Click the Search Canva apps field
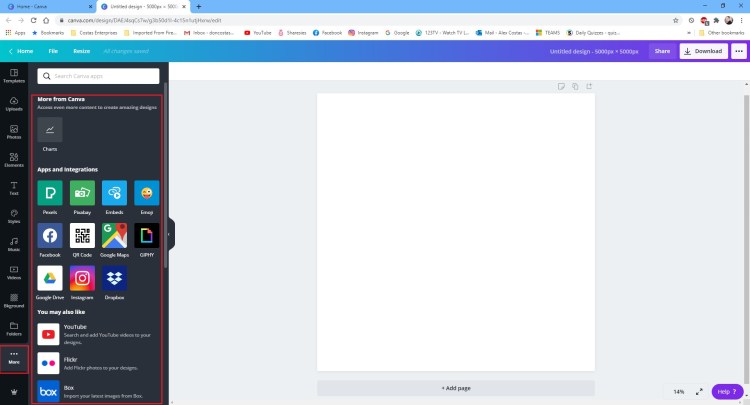 tap(100, 76)
